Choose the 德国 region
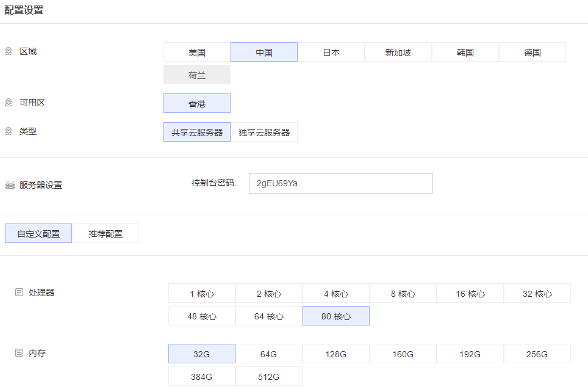The image size is (588, 389). (532, 53)
